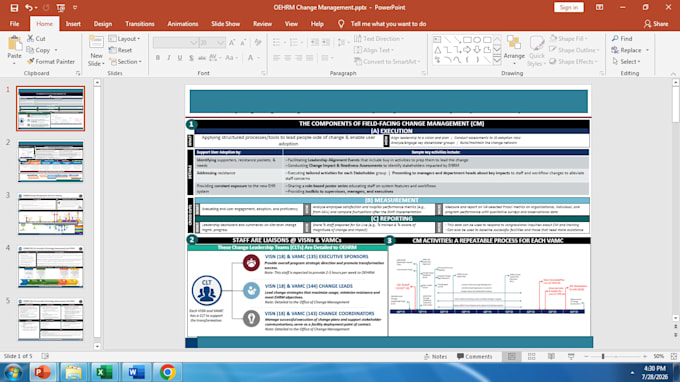
Task: Switch to Normal view
Action: point(512,356)
